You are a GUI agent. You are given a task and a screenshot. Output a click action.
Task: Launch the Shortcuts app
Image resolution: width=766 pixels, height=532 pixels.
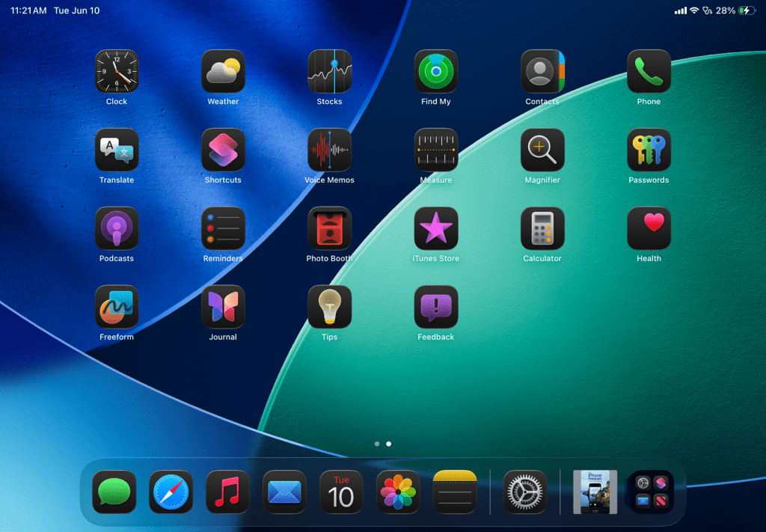pos(223,150)
